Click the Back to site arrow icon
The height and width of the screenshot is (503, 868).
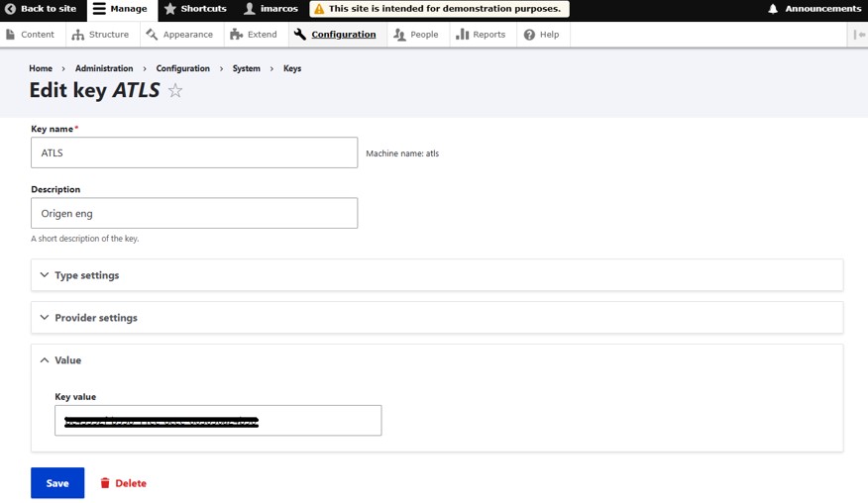click(x=11, y=9)
